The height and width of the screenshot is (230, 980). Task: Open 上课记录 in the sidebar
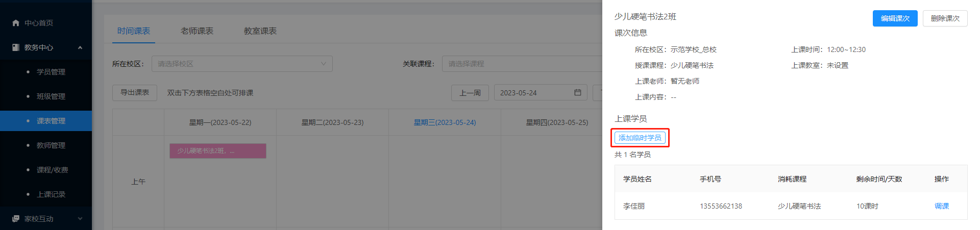click(x=51, y=194)
